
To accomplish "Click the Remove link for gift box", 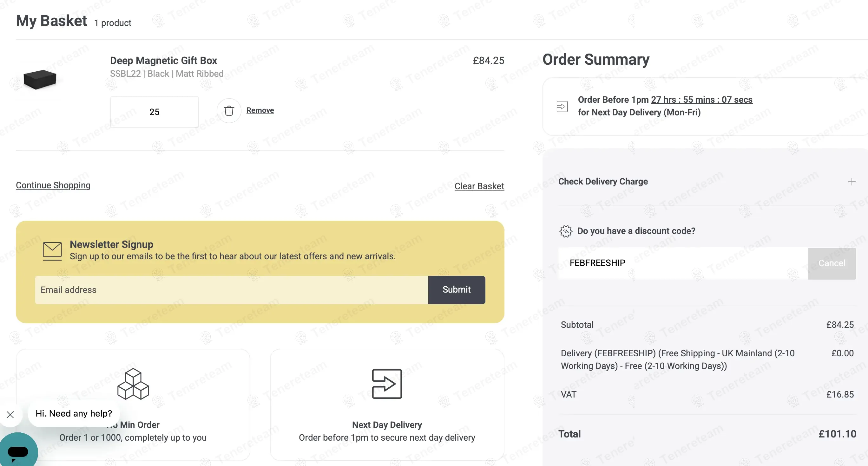I will pyautogui.click(x=260, y=110).
